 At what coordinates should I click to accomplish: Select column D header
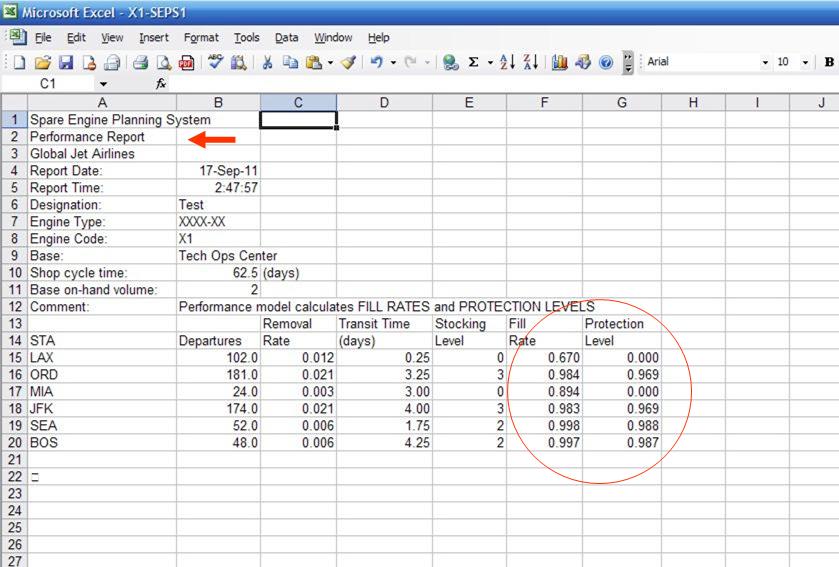(384, 102)
